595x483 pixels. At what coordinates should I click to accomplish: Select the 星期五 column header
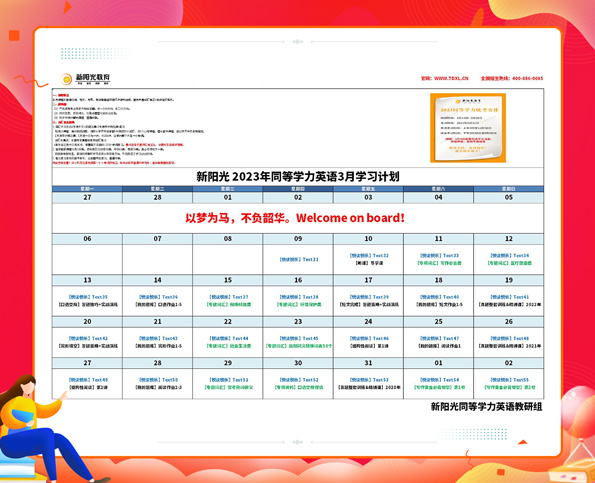(368, 189)
